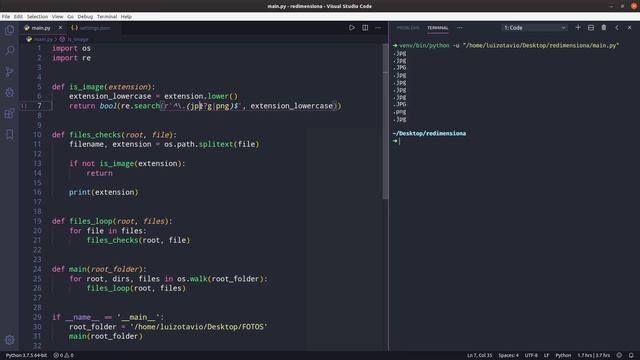Toggle breakpoint gutter on line 7

pos(24,106)
